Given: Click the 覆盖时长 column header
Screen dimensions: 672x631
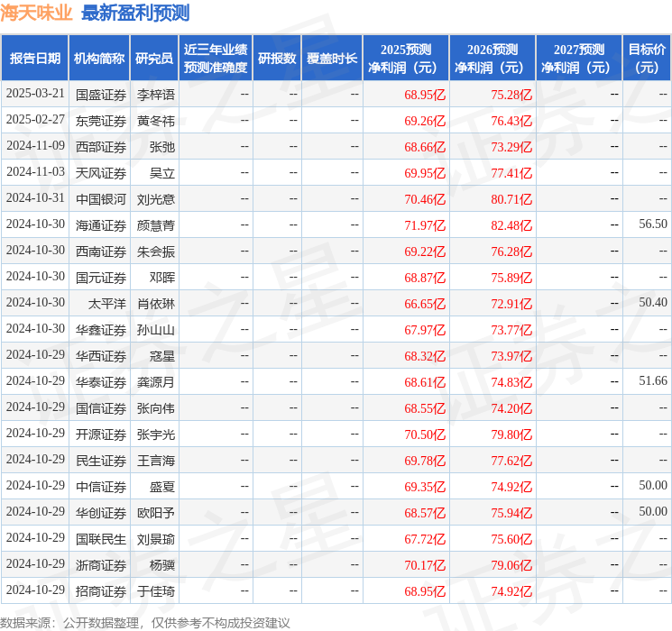Looking at the screenshot, I should click(331, 58).
